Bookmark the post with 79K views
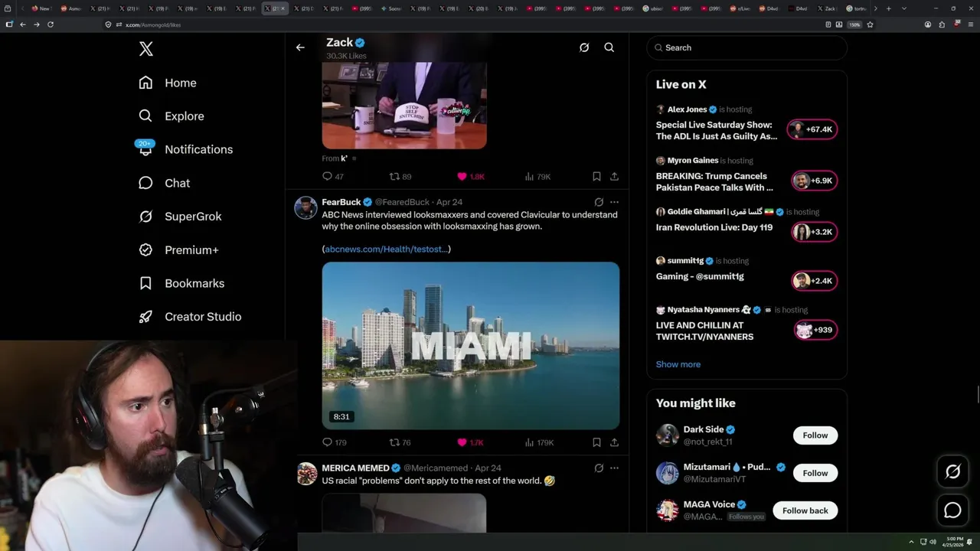 point(596,177)
